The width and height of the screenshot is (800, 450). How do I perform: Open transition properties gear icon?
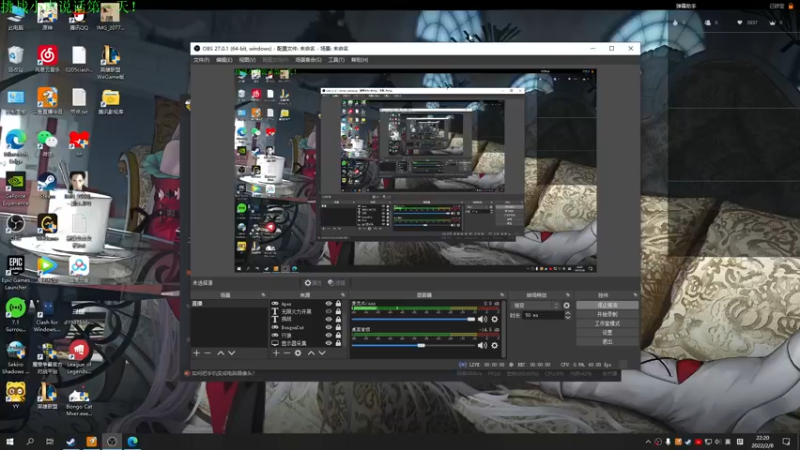[x=566, y=305]
